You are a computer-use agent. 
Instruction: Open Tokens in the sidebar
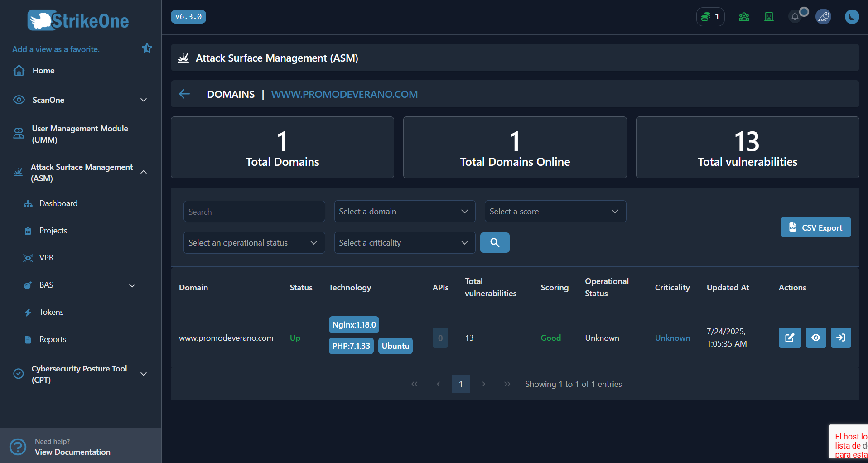[51, 312]
